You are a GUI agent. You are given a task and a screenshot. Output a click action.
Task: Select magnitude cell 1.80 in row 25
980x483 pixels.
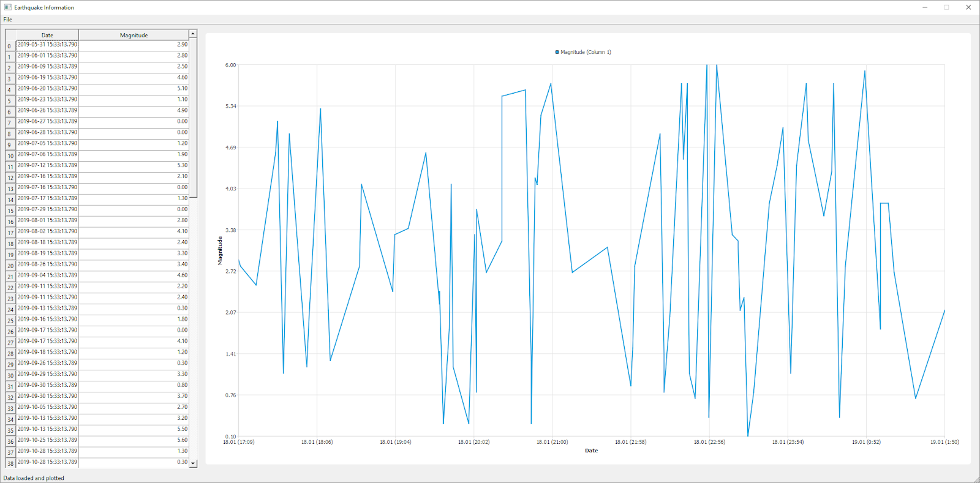click(134, 320)
